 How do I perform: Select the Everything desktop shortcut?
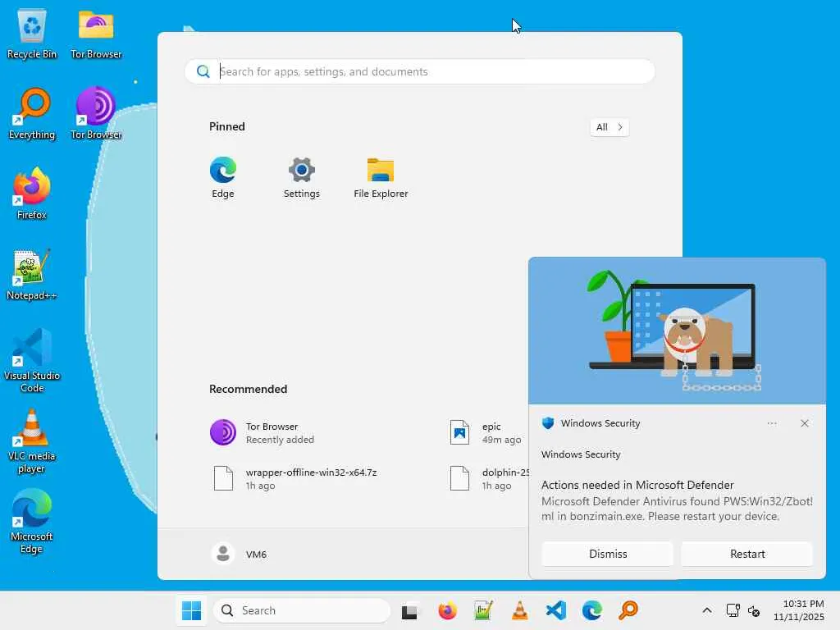coord(32,114)
